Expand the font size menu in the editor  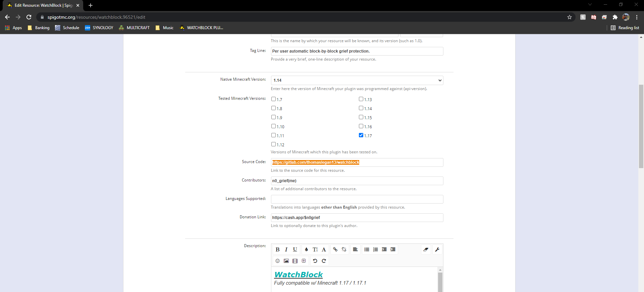315,249
